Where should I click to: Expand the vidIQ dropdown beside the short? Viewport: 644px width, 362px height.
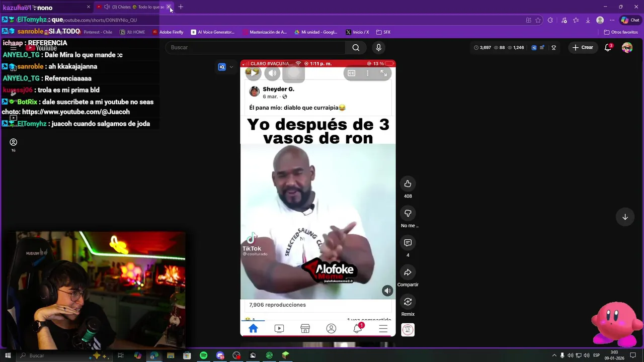click(231, 67)
